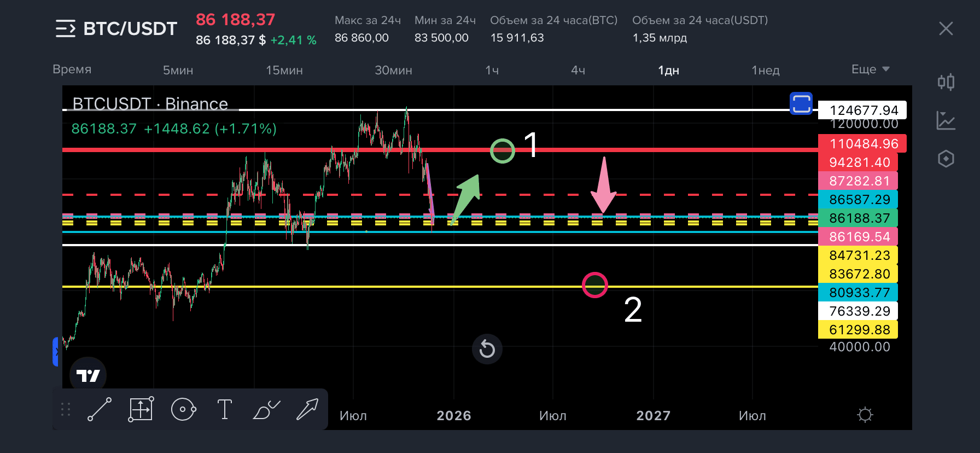Click the 40000.00 axis value

pos(860,346)
